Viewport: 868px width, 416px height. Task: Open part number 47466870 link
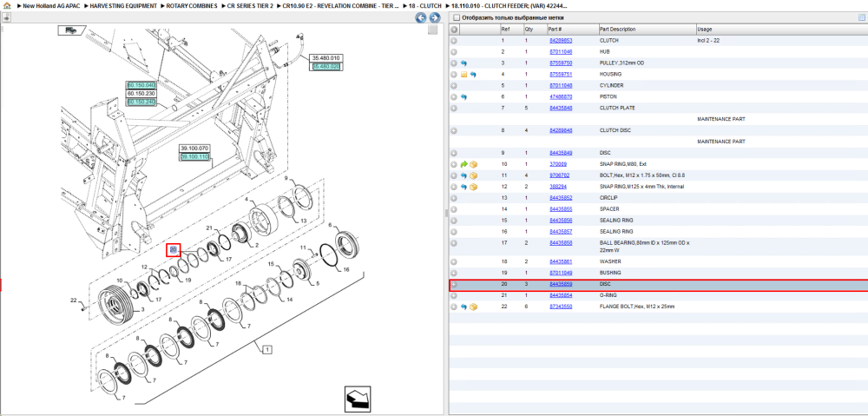(x=560, y=97)
